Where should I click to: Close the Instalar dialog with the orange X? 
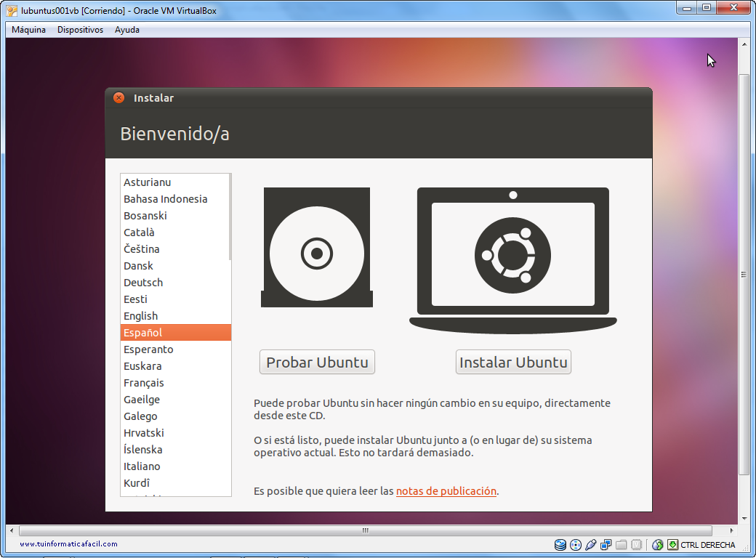[x=118, y=98]
